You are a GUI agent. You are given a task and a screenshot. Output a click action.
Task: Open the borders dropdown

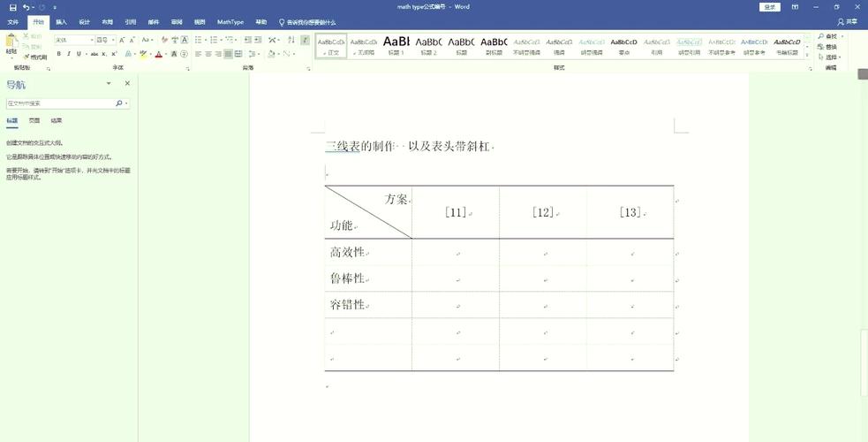point(289,54)
